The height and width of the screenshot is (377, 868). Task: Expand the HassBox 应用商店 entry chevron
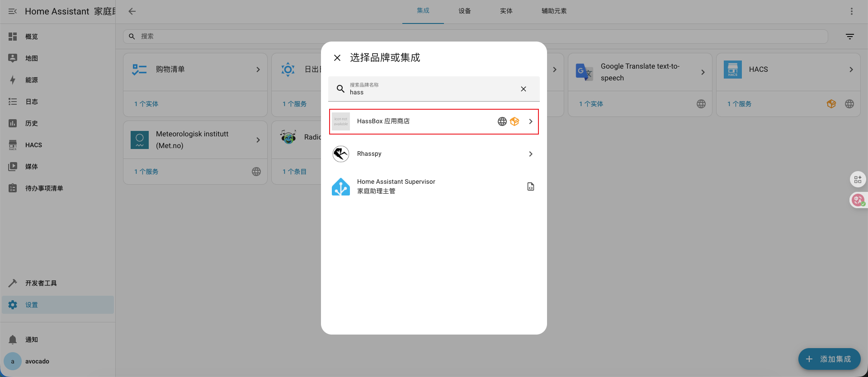click(x=530, y=121)
